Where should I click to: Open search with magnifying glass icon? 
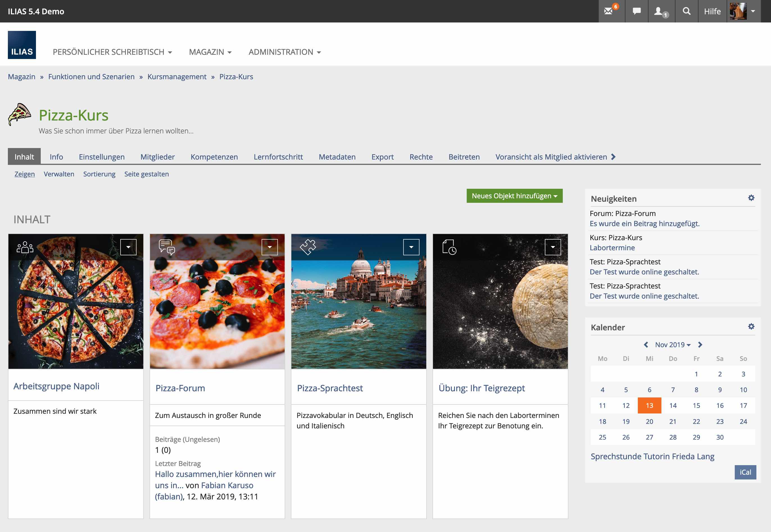(687, 11)
